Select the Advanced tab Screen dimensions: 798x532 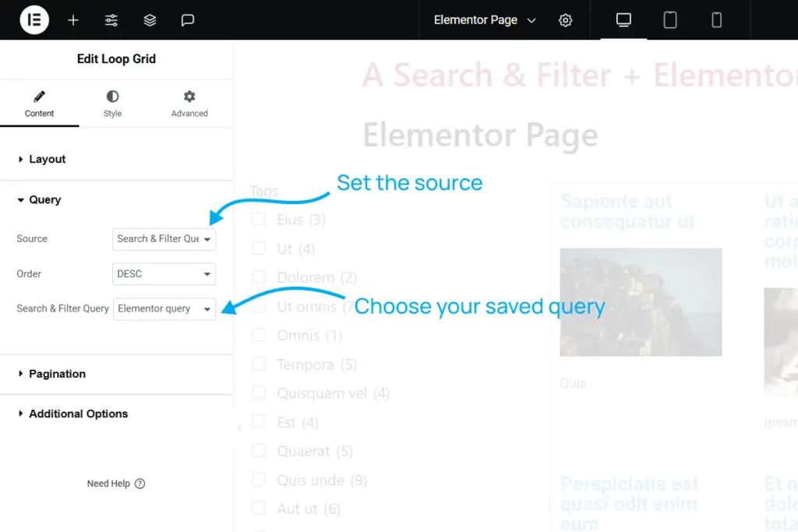(189, 104)
